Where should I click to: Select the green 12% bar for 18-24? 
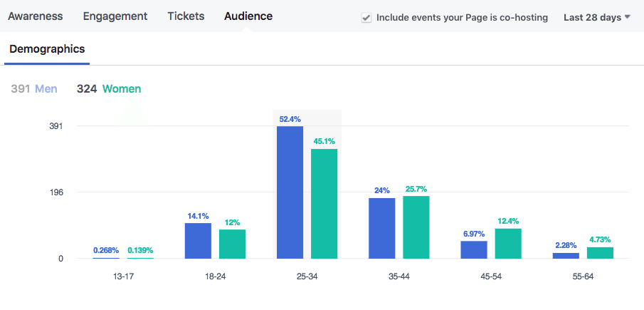click(232, 243)
